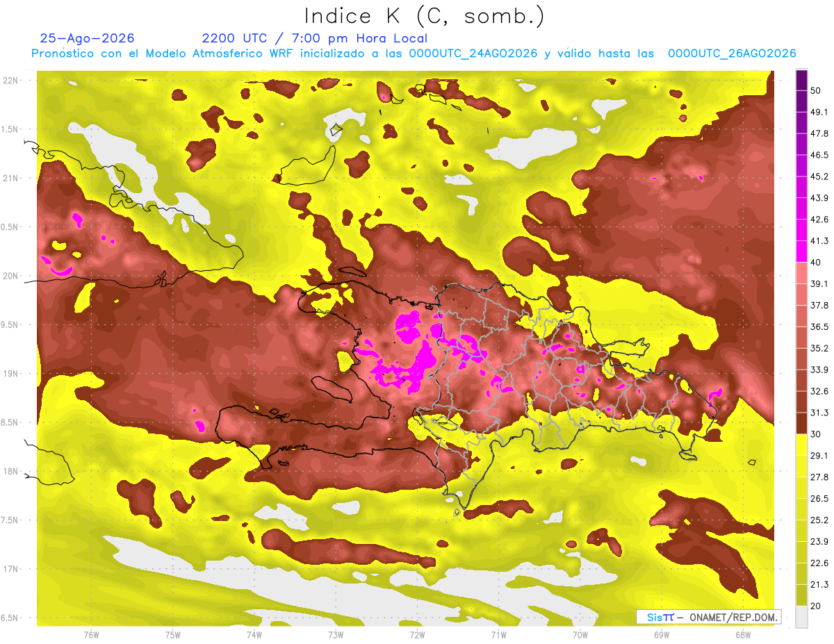
Task: Select the legend value '31.3'
Action: (x=819, y=413)
